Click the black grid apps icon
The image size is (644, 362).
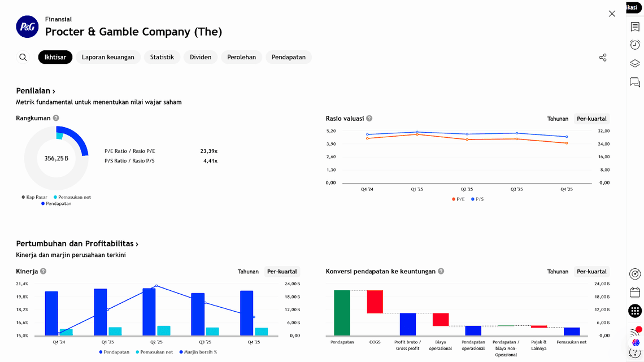[635, 311]
